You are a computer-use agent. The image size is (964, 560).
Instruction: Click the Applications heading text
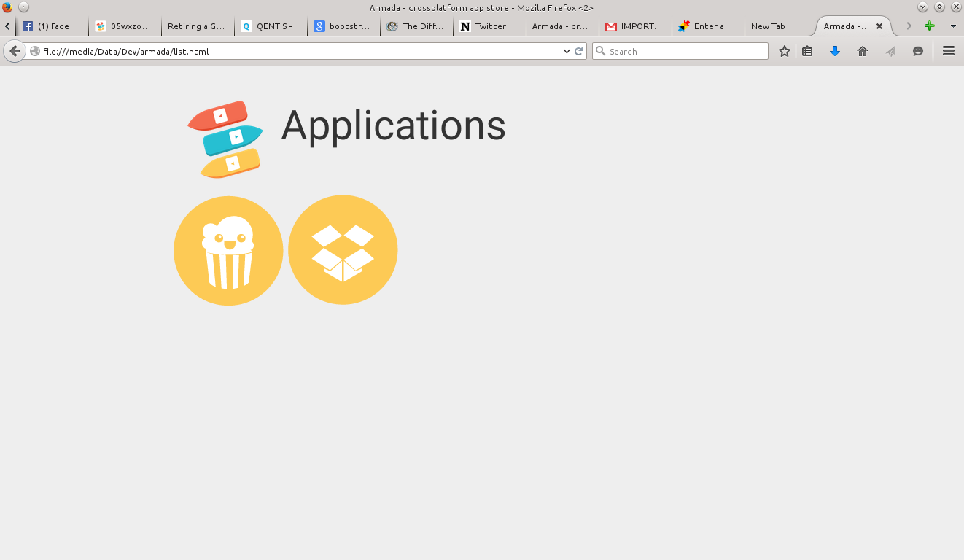(x=393, y=126)
